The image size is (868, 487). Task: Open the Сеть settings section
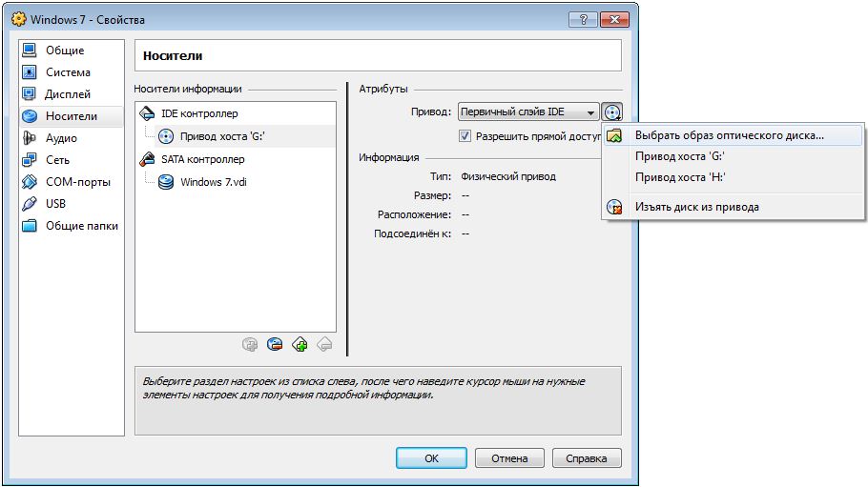[71, 160]
